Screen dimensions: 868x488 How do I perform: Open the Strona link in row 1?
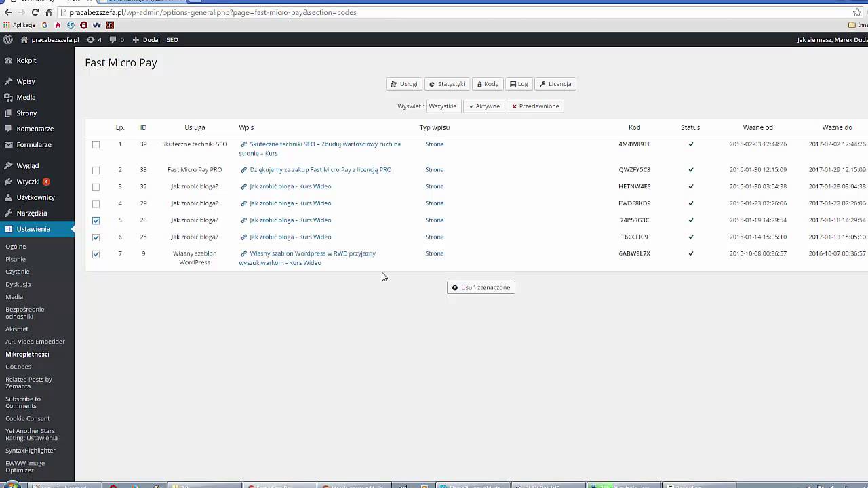coord(435,144)
